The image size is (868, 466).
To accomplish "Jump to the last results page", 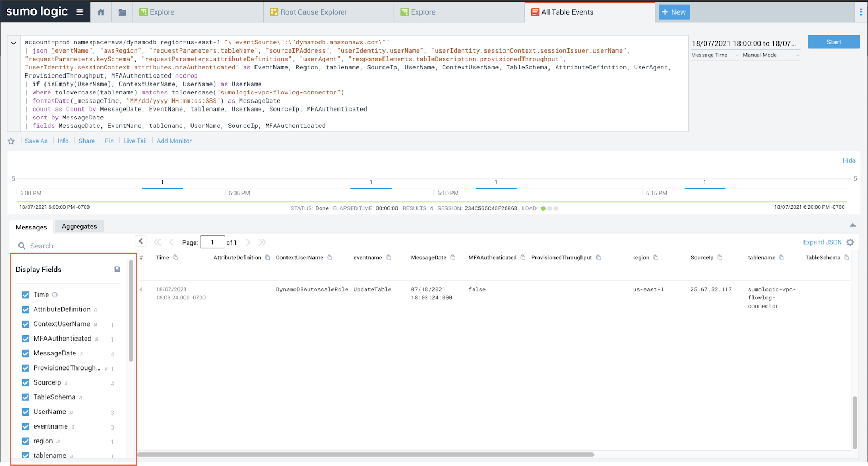I will 262,242.
